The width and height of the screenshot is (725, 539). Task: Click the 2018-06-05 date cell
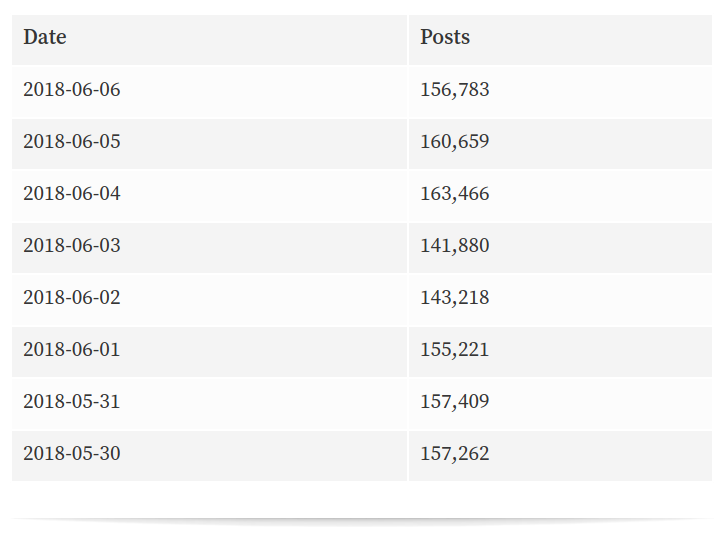(x=209, y=144)
